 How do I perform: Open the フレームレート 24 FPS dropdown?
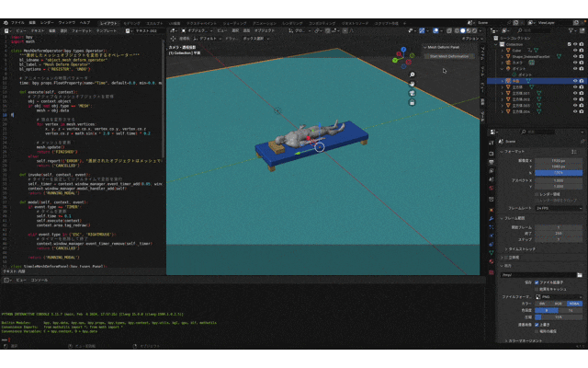pos(559,208)
